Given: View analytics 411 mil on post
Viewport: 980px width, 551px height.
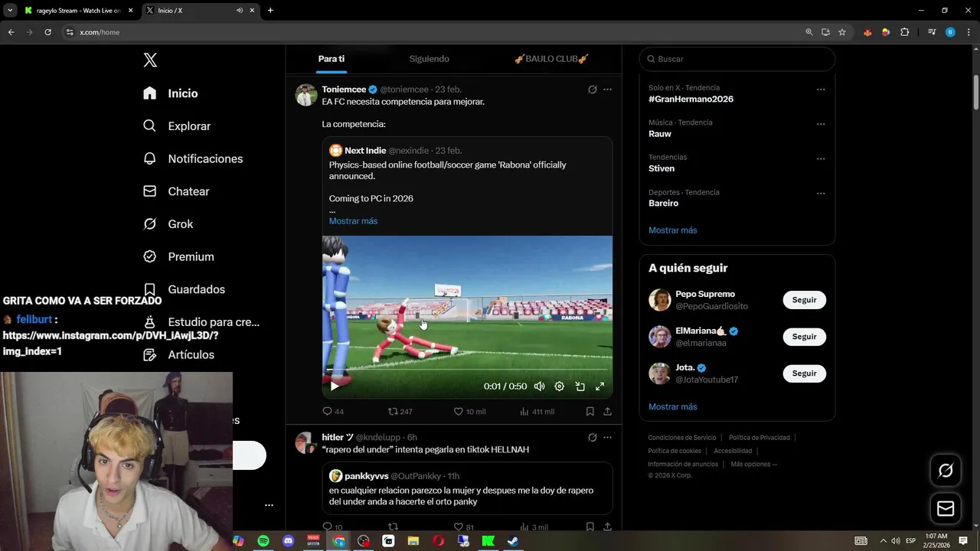Looking at the screenshot, I should click(x=537, y=412).
